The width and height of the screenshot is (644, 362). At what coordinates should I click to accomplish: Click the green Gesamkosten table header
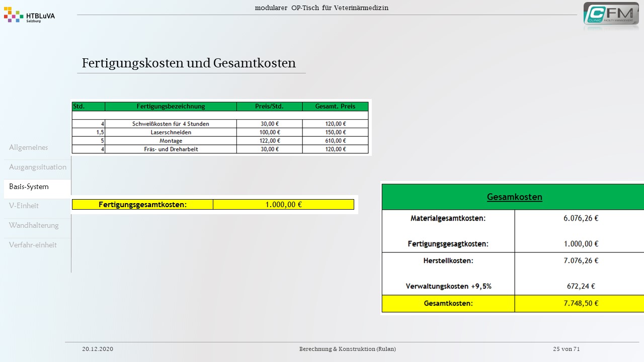(514, 197)
